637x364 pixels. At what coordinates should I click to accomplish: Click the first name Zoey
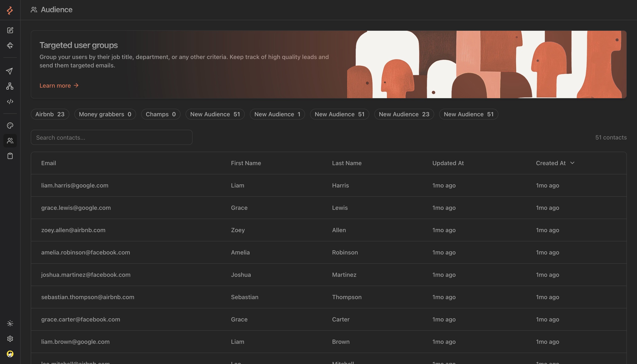pyautogui.click(x=238, y=230)
